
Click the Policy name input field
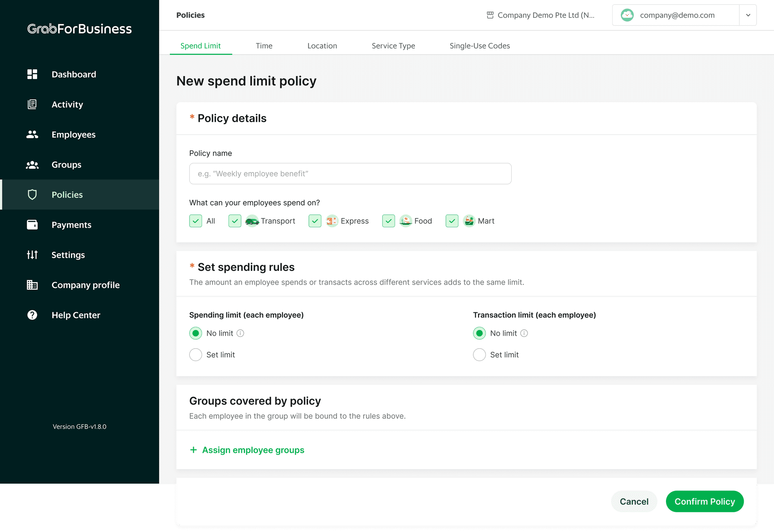(x=350, y=173)
